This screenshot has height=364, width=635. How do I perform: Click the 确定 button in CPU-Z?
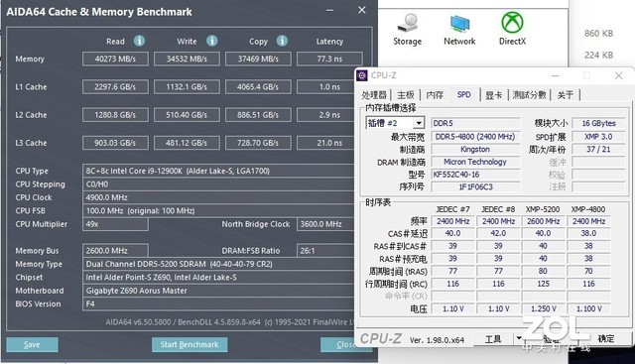coord(606,338)
